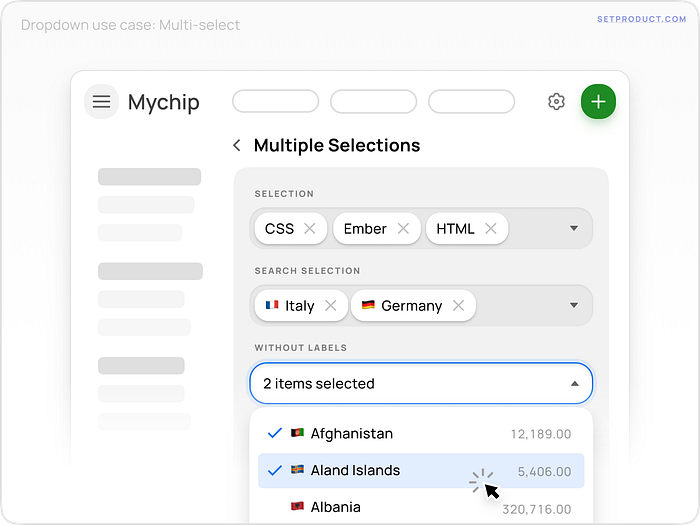
Task: Open settings via the gear icon
Action: tap(557, 101)
